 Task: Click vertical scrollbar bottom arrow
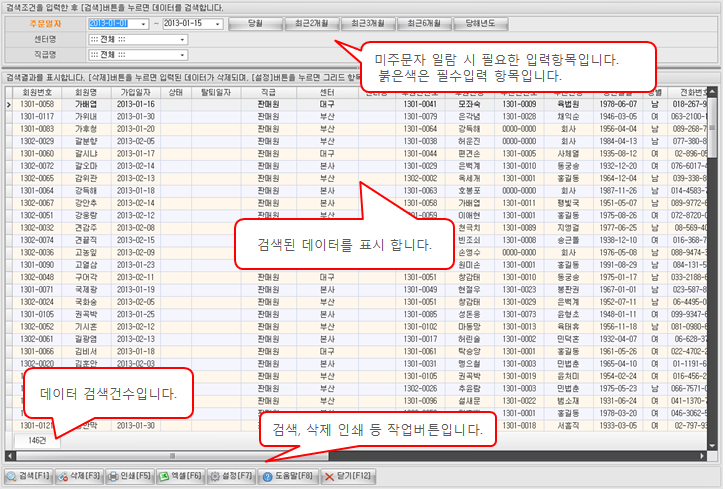click(x=712, y=446)
